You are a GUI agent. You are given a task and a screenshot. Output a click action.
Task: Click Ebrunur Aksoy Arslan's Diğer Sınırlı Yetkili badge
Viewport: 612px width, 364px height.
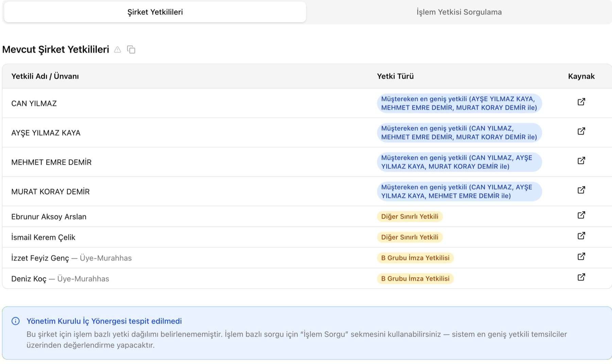(x=410, y=217)
